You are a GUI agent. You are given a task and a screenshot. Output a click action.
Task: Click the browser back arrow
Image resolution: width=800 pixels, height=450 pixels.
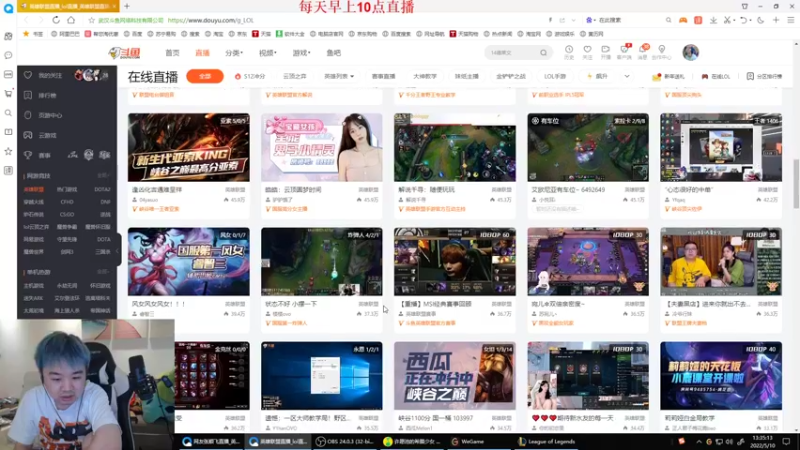click(27, 20)
